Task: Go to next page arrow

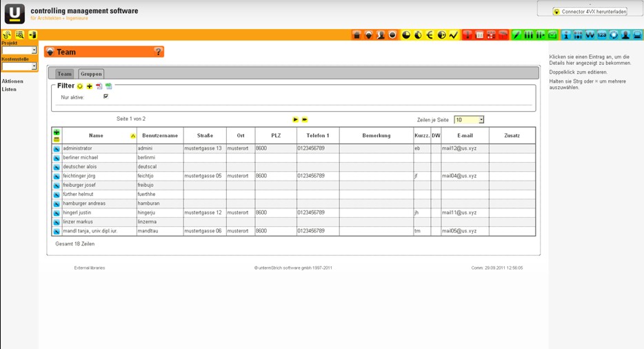Action: 295,119
